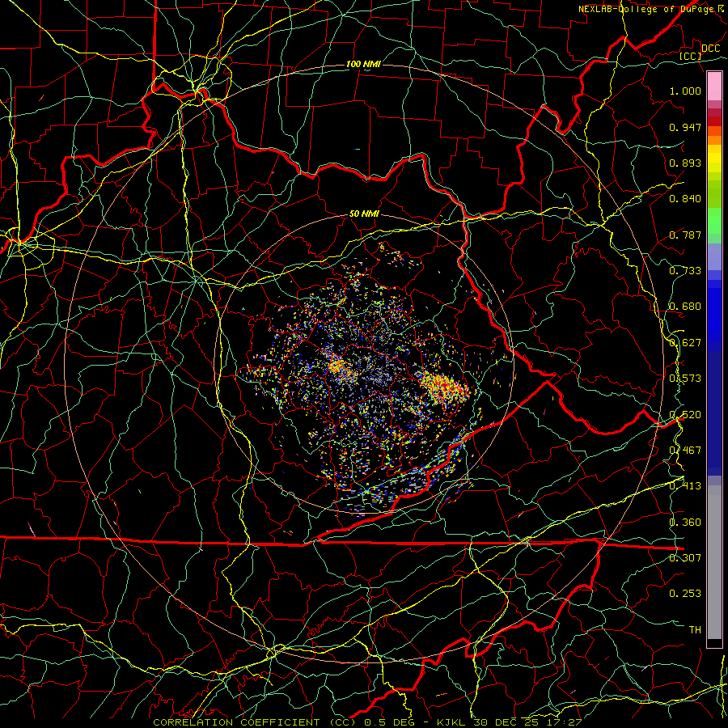Click the red-yellow echo cluster east of radar center
This screenshot has width=728, height=728.
click(445, 387)
